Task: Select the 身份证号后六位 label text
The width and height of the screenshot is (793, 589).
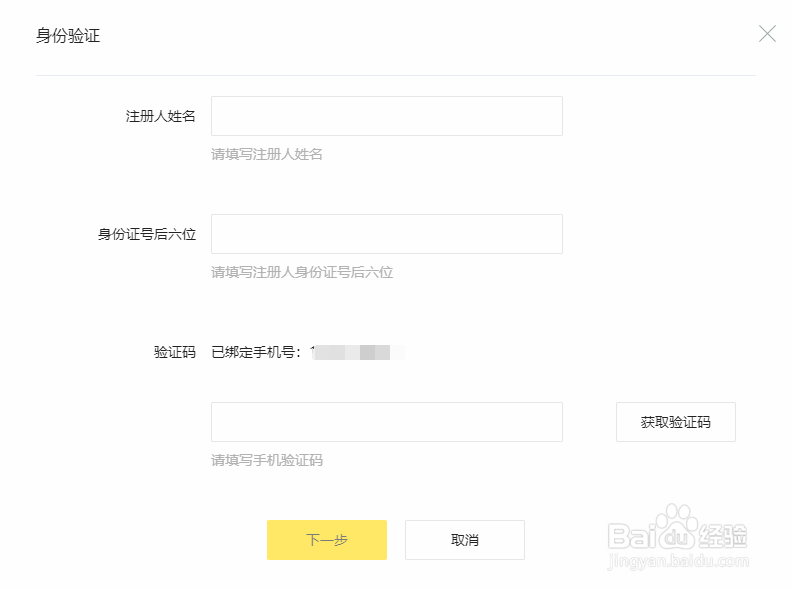Action: [x=147, y=234]
